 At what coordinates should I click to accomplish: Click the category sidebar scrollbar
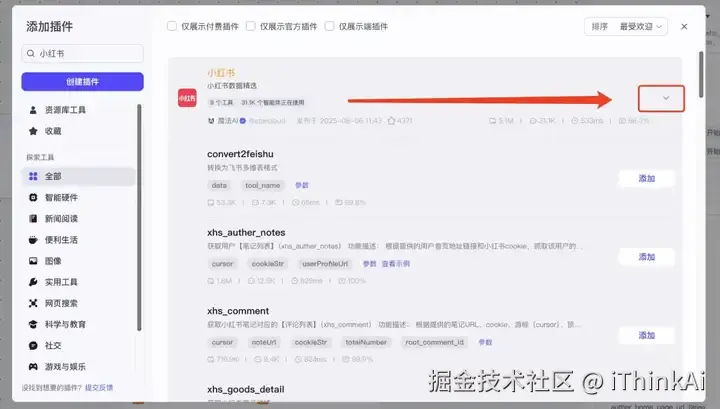tap(139, 217)
